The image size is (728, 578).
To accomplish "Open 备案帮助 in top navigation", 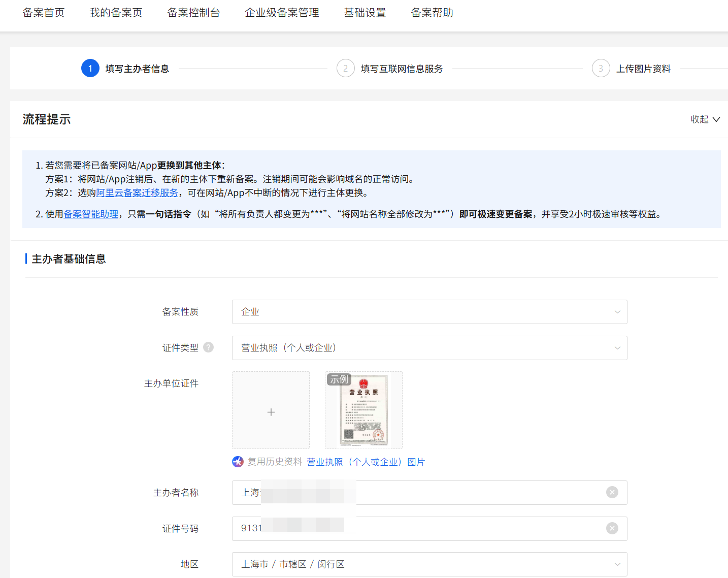I will [x=432, y=13].
